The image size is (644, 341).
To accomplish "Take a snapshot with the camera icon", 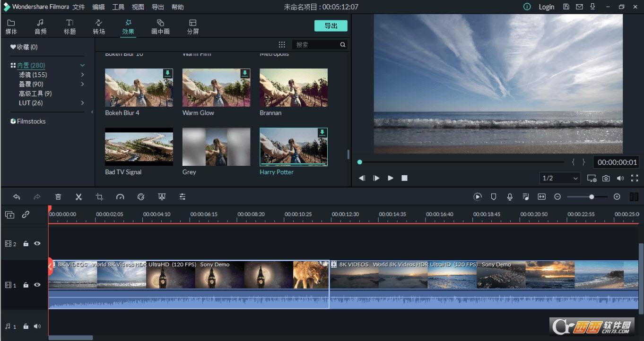I will [606, 178].
